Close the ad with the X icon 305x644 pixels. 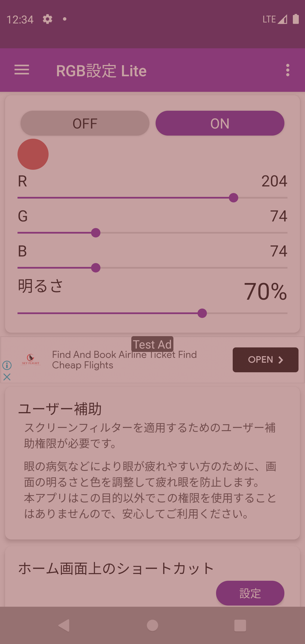coord(7,377)
